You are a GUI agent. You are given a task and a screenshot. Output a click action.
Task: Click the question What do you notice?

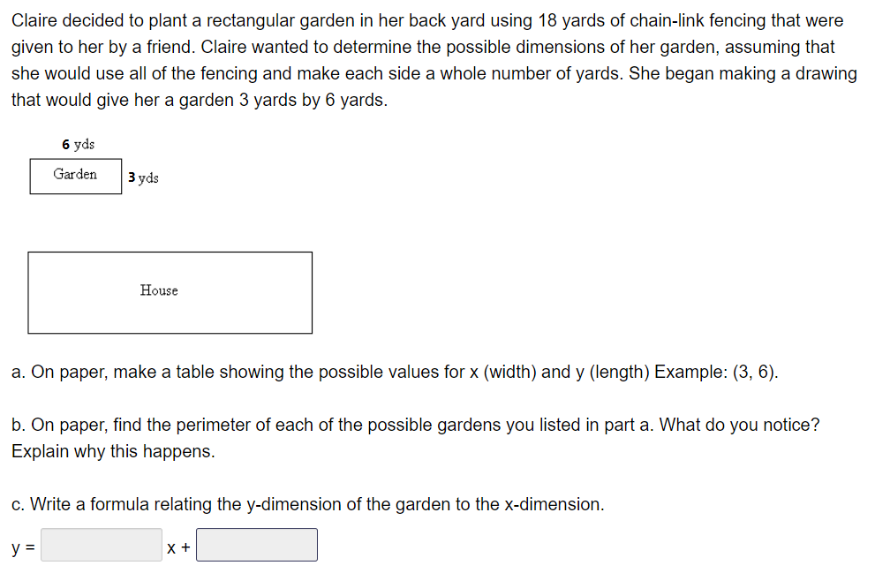pos(740,425)
